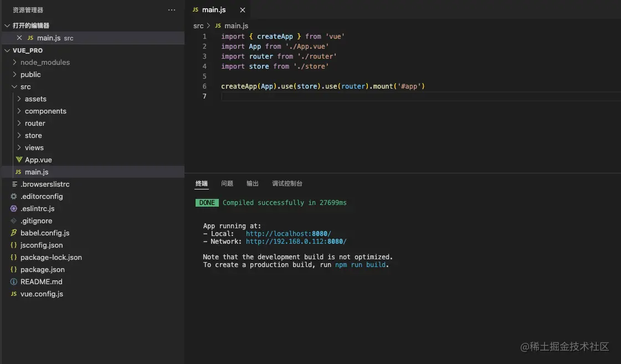This screenshot has width=621, height=364.
Task: Switch to the 输出 output tab
Action: pyautogui.click(x=252, y=183)
